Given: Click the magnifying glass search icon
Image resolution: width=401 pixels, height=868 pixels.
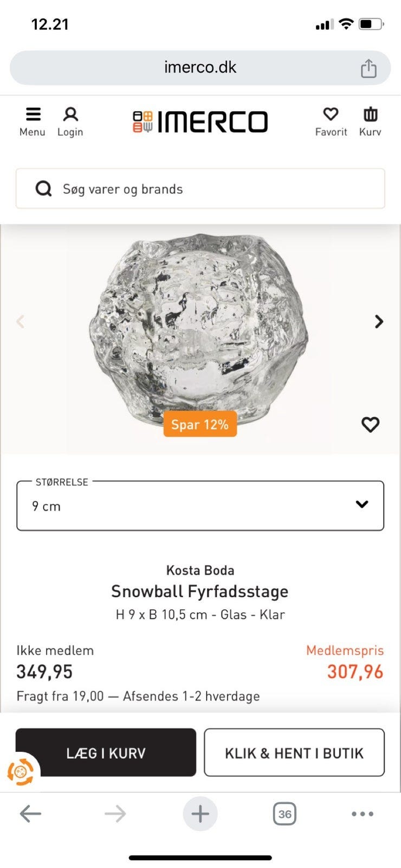Looking at the screenshot, I should [x=43, y=189].
